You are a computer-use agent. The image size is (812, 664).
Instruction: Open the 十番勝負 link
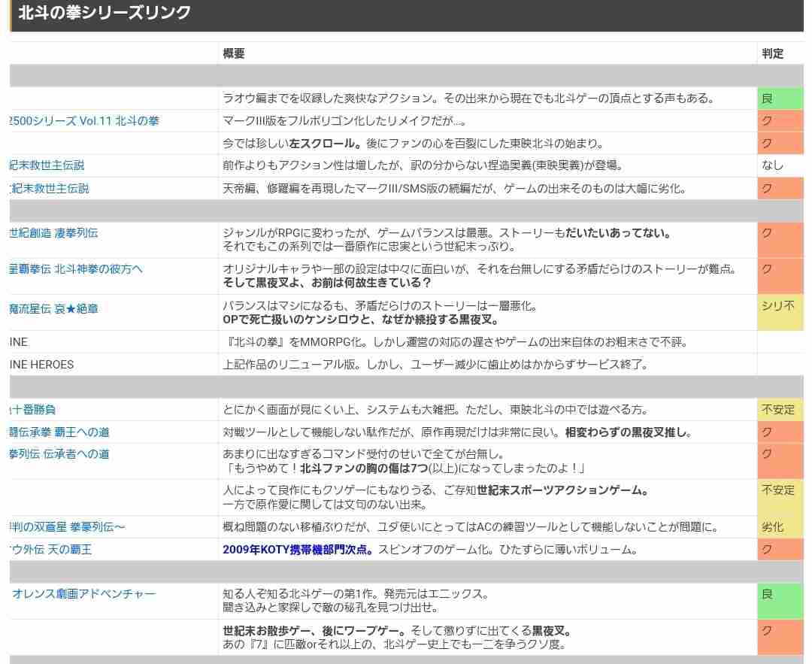tap(32, 410)
